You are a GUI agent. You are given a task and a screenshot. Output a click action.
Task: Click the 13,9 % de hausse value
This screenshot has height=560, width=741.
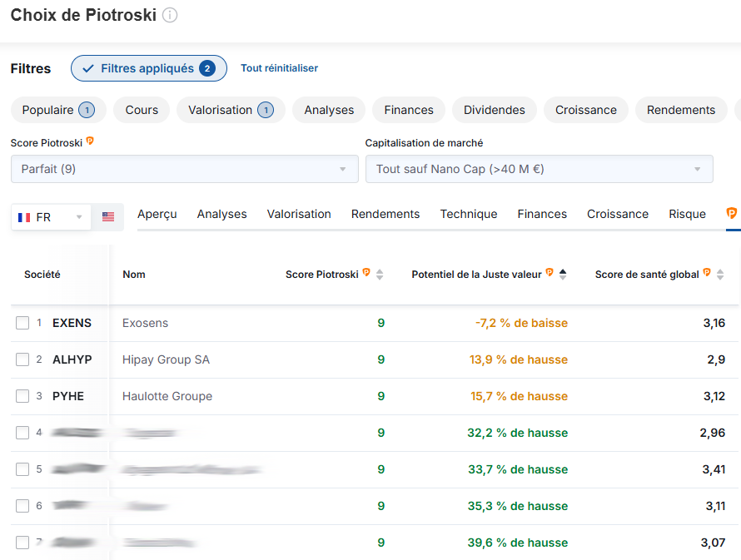click(519, 359)
